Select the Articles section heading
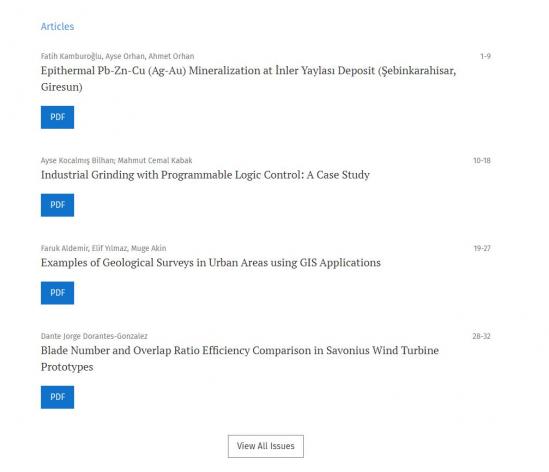 (57, 27)
